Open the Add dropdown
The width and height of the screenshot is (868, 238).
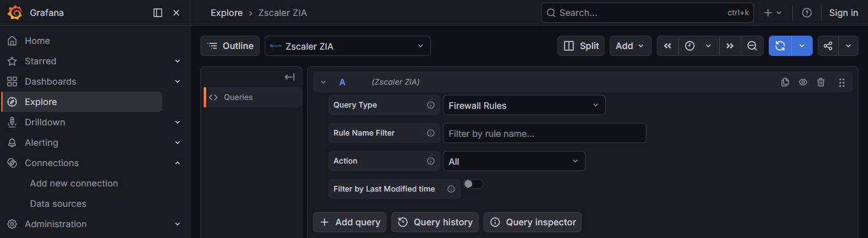click(x=630, y=46)
